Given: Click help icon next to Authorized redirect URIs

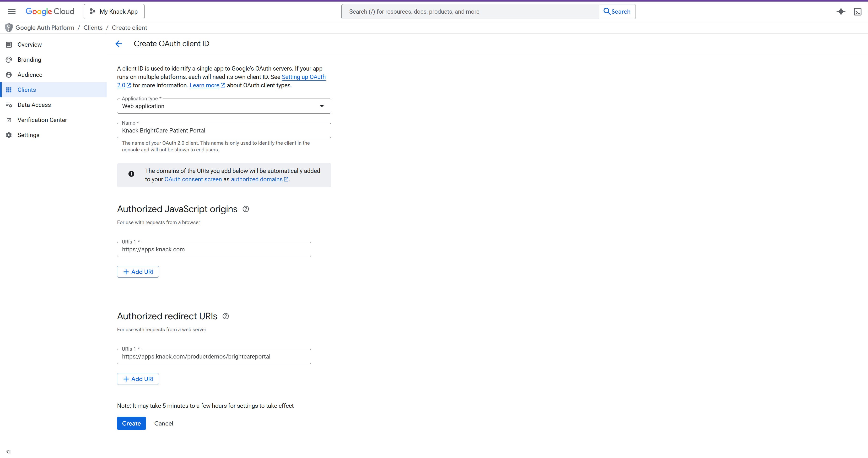Looking at the screenshot, I should [226, 316].
